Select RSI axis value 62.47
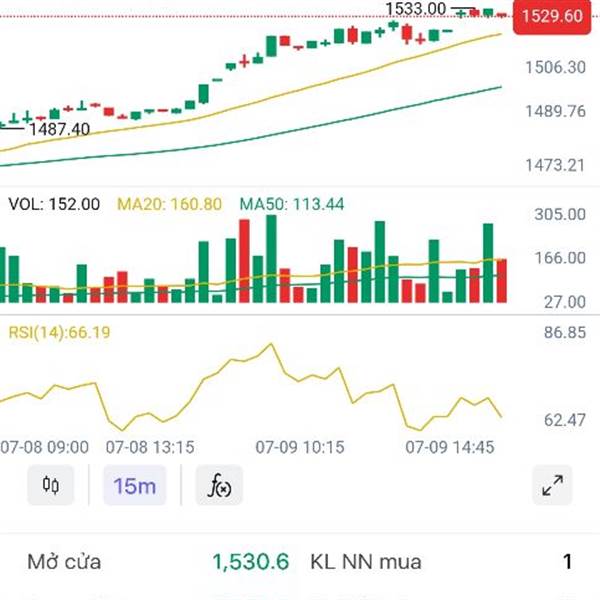This screenshot has width=600, height=600. 565,420
